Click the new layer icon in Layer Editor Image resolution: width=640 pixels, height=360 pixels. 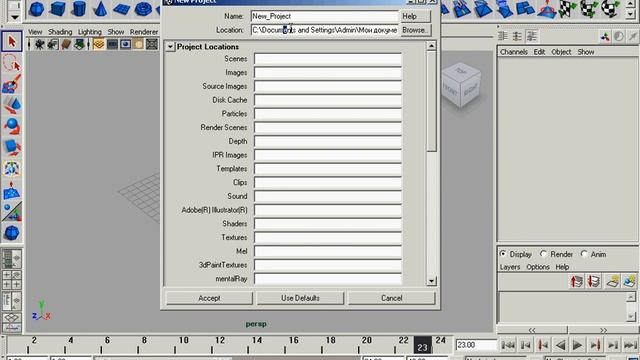click(x=612, y=281)
